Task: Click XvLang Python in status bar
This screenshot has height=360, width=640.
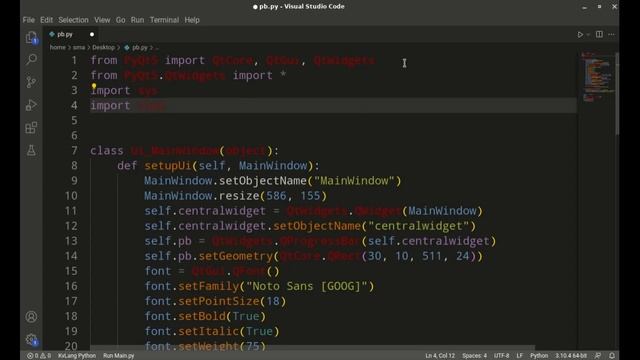Action: [x=76, y=356]
